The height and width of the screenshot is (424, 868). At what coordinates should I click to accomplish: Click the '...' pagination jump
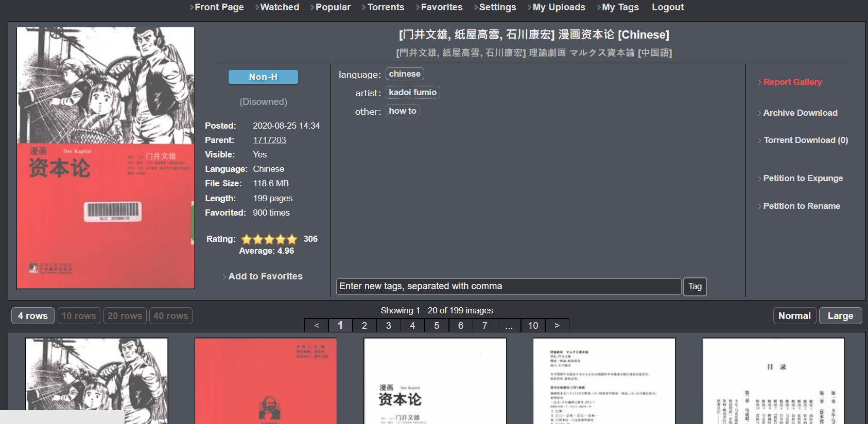click(x=509, y=325)
